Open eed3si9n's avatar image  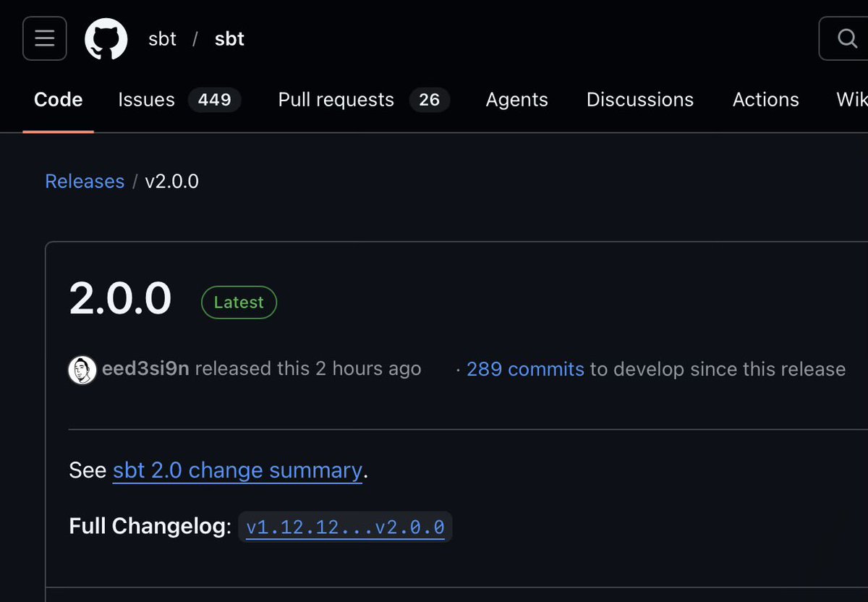tap(82, 370)
